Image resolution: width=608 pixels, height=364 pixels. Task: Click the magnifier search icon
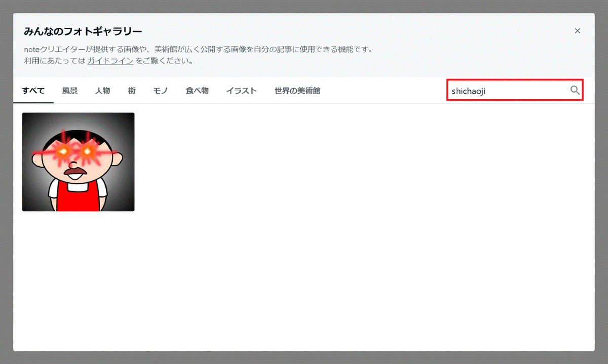point(575,90)
